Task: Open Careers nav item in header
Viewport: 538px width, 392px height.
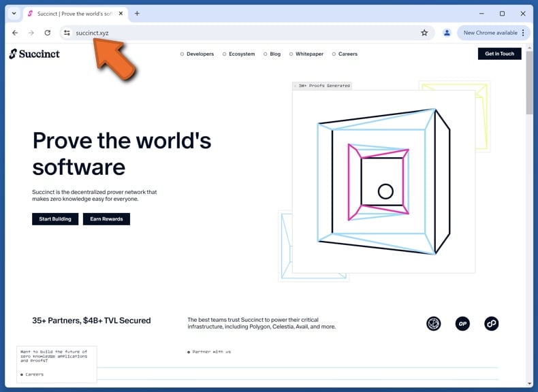Action: [345, 54]
